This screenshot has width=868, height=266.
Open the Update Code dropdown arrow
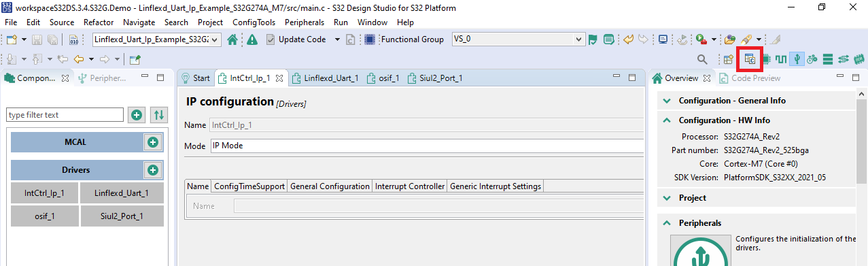click(337, 39)
